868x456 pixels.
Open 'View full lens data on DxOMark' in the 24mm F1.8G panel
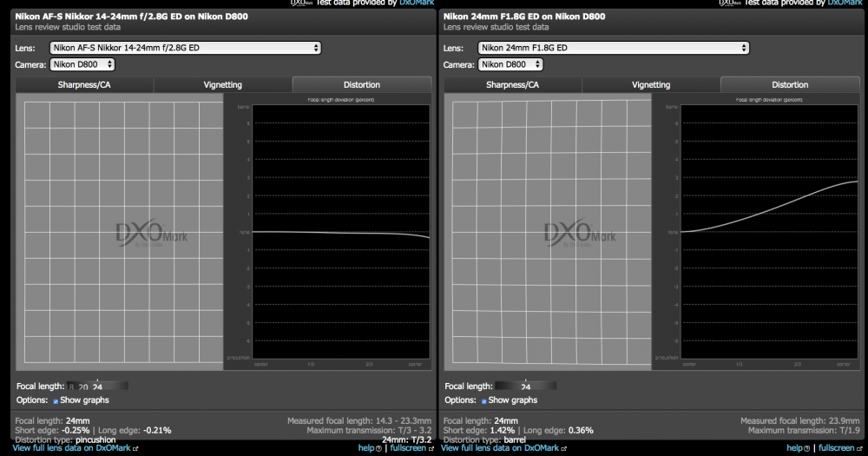click(503, 447)
